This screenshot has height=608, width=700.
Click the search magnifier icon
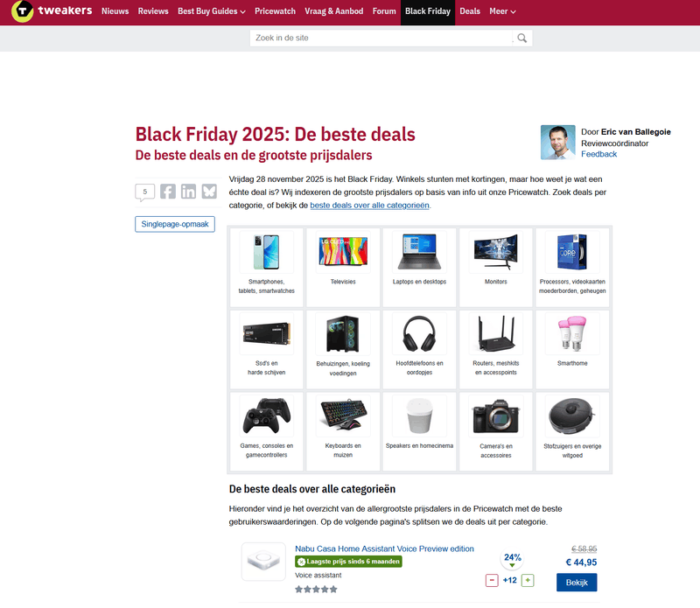522,38
